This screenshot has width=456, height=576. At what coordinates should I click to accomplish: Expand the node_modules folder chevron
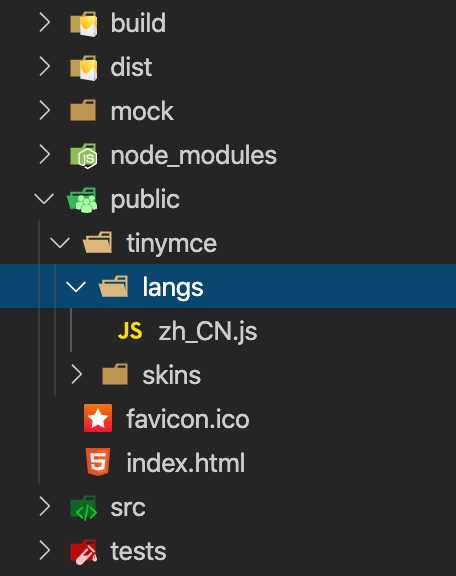pos(44,154)
